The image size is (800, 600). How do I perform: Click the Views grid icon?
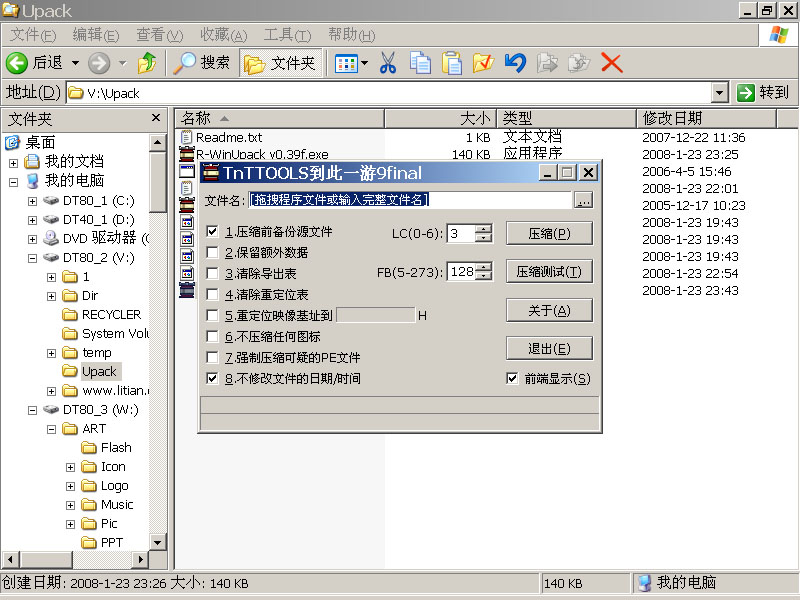(x=346, y=64)
